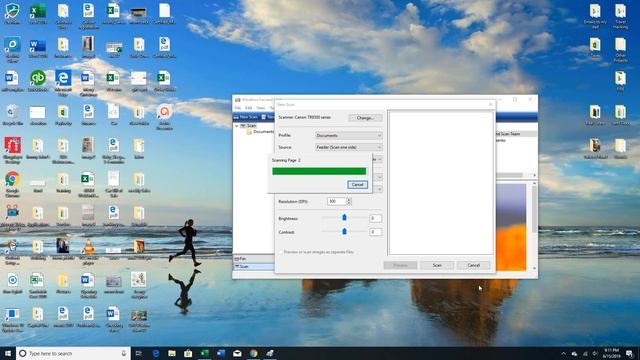Click New Scan toolbar button in Fax and Scan
The height and width of the screenshot is (360, 640).
tap(245, 117)
